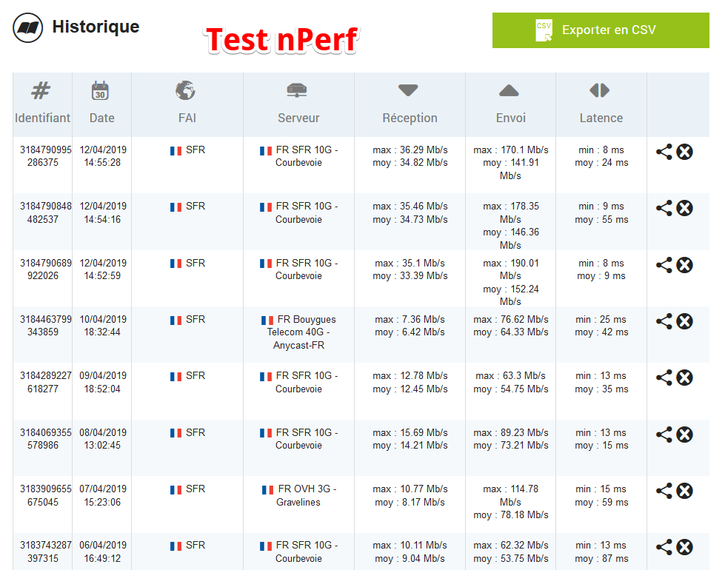
Task: Delete the 08/04/2019 test entry
Action: coord(685,435)
